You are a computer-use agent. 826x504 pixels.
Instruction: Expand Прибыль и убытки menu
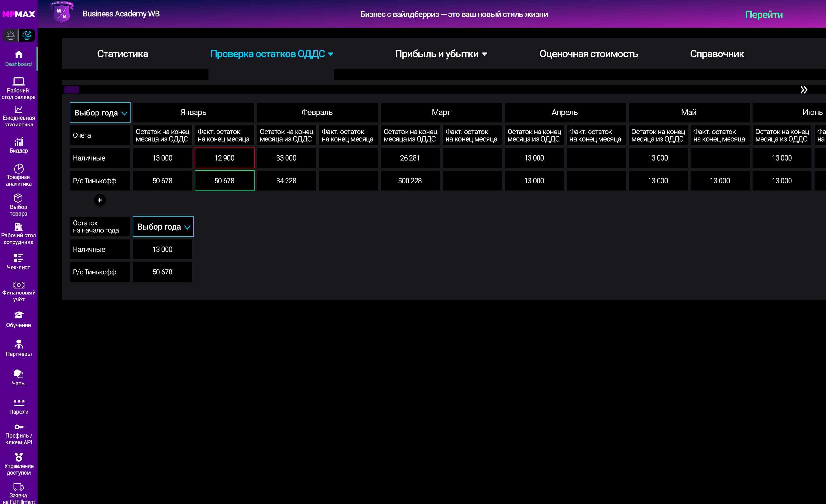[440, 54]
